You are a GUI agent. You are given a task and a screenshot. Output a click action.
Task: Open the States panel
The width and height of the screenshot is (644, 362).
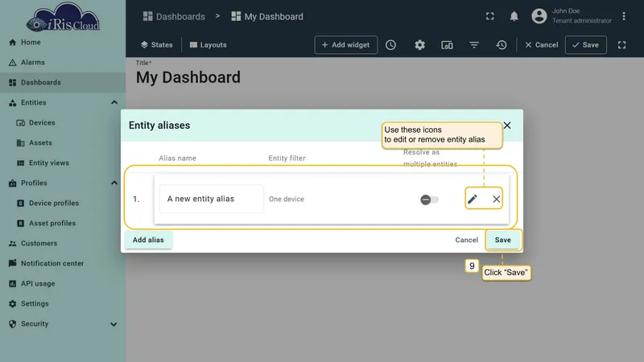pos(156,45)
